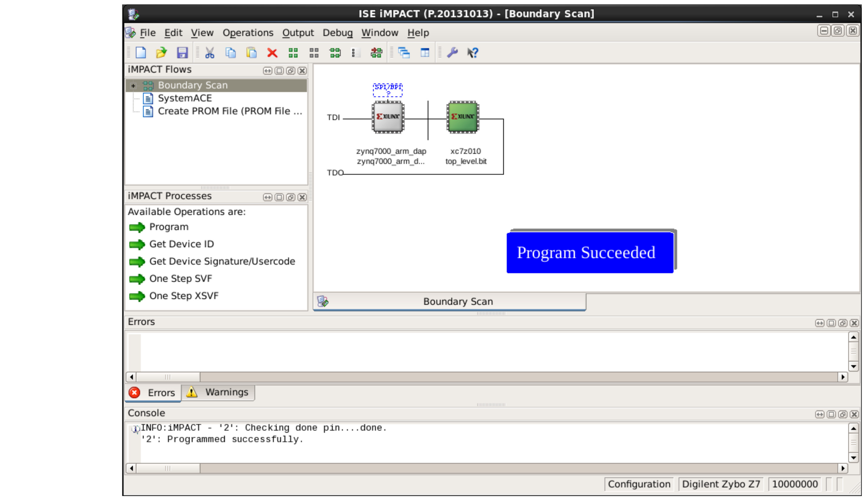Open preferences with the wrench icon
This screenshot has height=504, width=868.
[x=452, y=53]
